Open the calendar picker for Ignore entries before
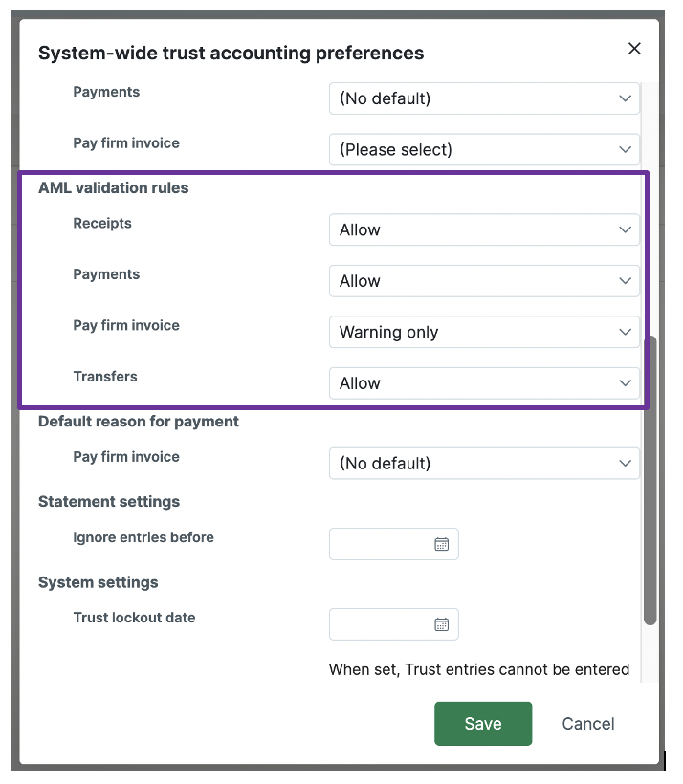The height and width of the screenshot is (784, 683). [x=441, y=544]
